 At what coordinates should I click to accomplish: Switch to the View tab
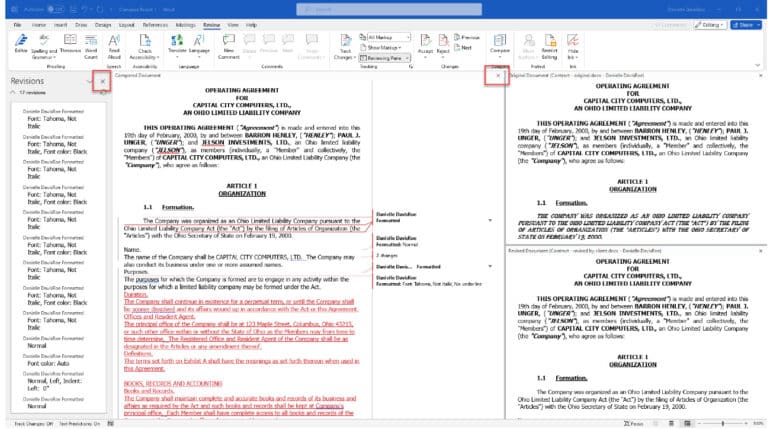coord(233,25)
